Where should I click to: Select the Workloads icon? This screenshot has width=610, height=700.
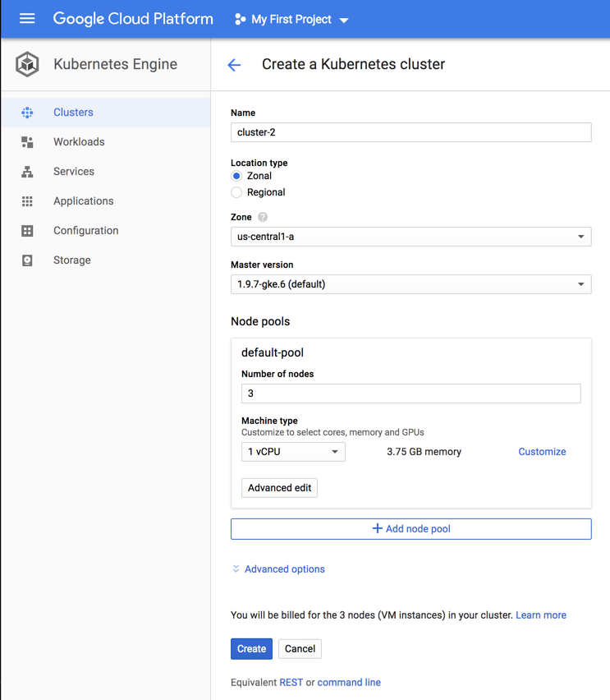point(29,141)
